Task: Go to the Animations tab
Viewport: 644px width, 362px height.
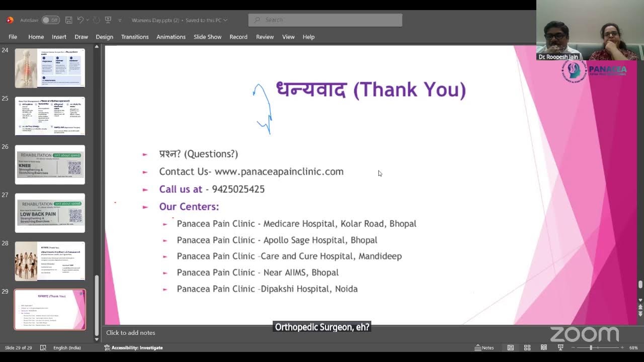Action: tap(171, 37)
